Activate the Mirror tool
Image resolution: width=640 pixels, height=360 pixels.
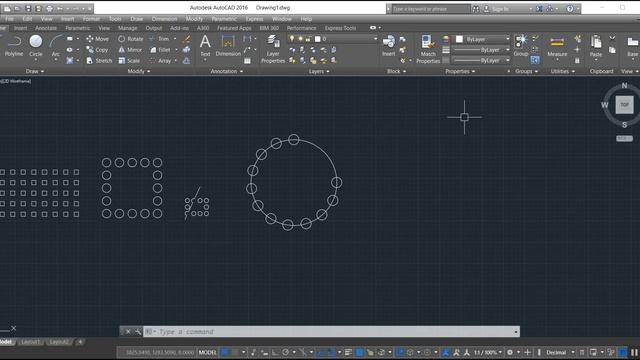coord(130,50)
